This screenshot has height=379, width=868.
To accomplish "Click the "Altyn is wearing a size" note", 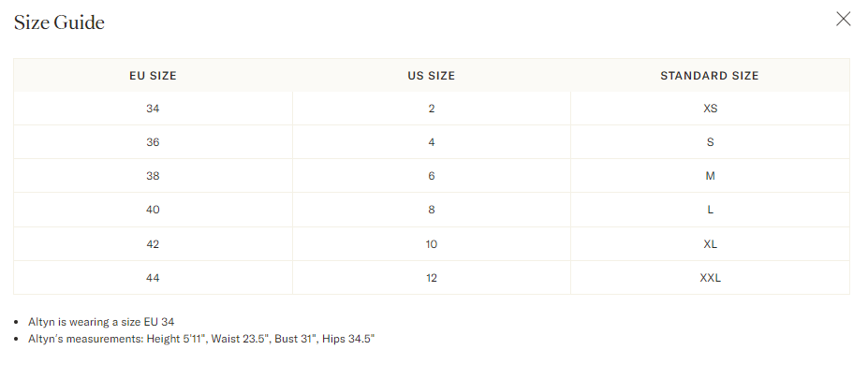I will tap(101, 322).
